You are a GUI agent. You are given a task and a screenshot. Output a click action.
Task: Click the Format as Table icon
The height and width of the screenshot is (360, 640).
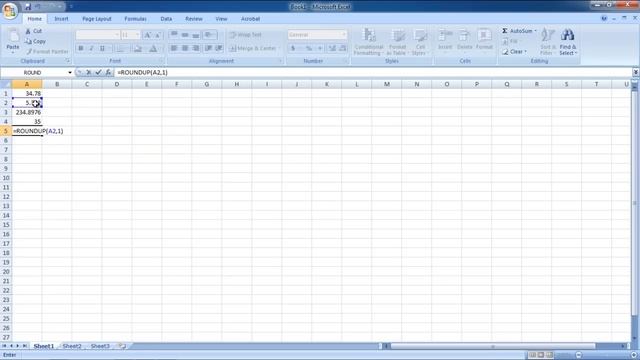pos(398,36)
